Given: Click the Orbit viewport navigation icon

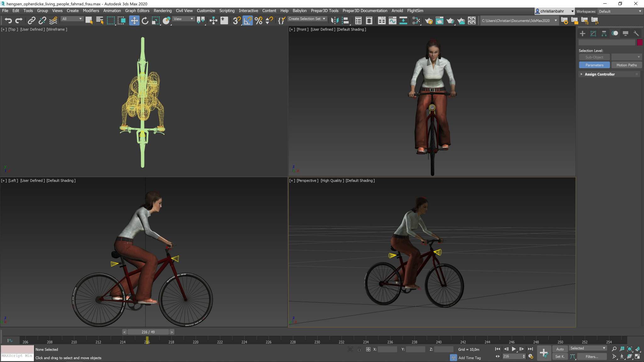Looking at the screenshot, I should (x=630, y=356).
